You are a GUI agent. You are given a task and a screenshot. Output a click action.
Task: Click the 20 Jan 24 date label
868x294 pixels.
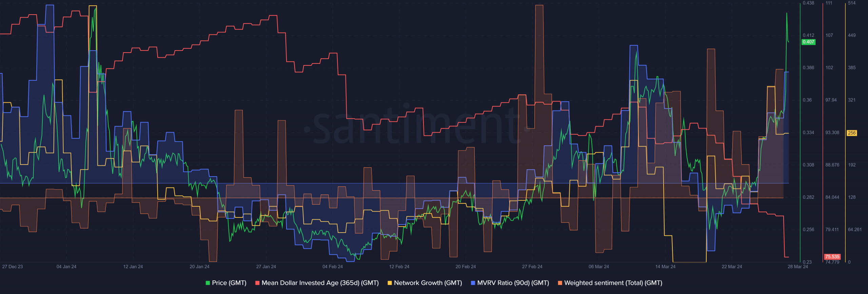[199, 267]
